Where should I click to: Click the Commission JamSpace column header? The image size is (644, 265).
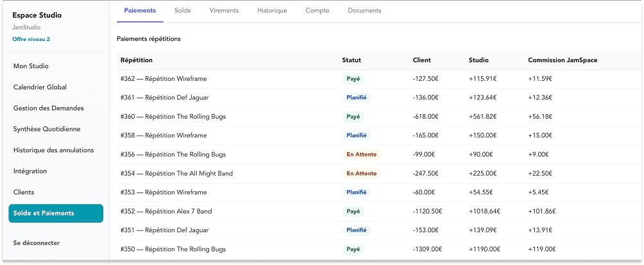563,60
